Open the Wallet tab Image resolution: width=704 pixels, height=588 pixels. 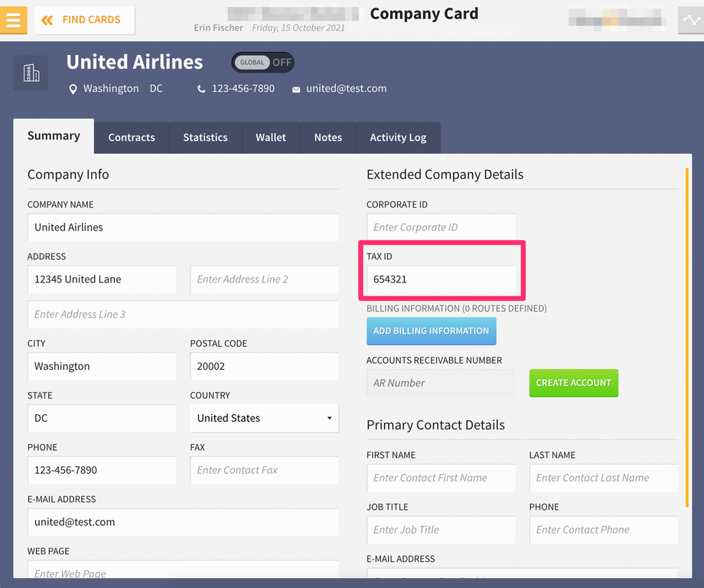[x=271, y=138]
